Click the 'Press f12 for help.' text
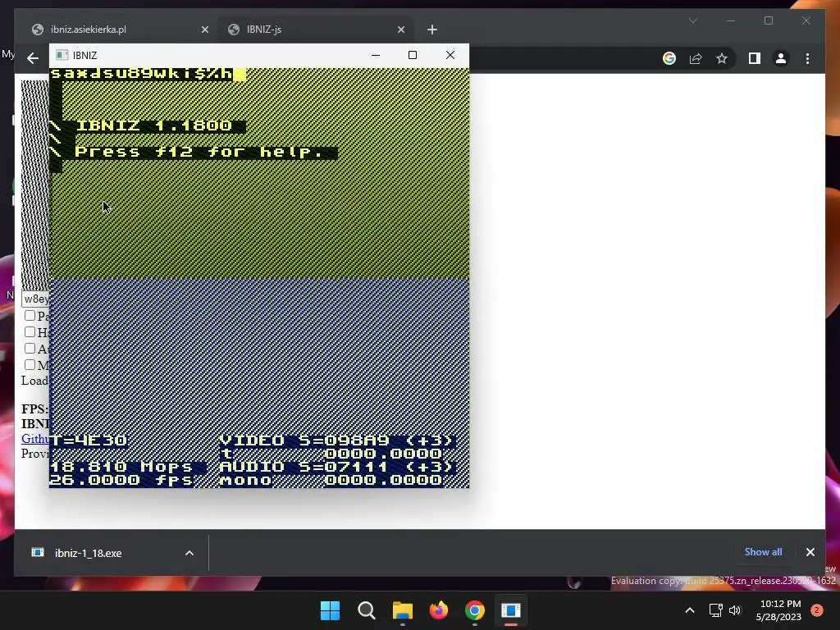Image resolution: width=840 pixels, height=630 pixels. (x=199, y=152)
